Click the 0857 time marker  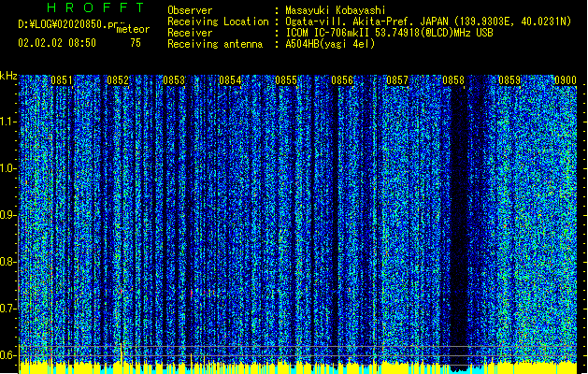pos(397,80)
